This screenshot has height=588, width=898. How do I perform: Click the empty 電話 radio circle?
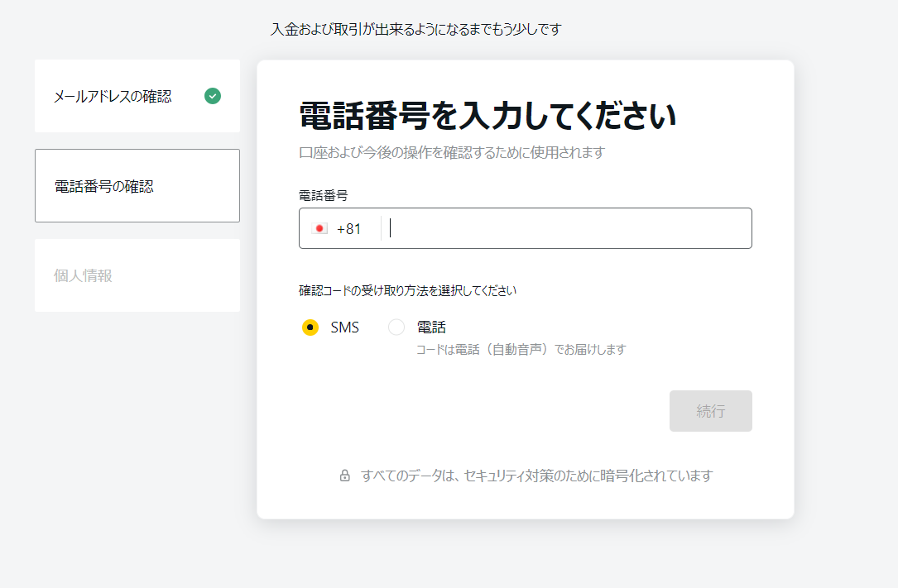[x=396, y=327]
